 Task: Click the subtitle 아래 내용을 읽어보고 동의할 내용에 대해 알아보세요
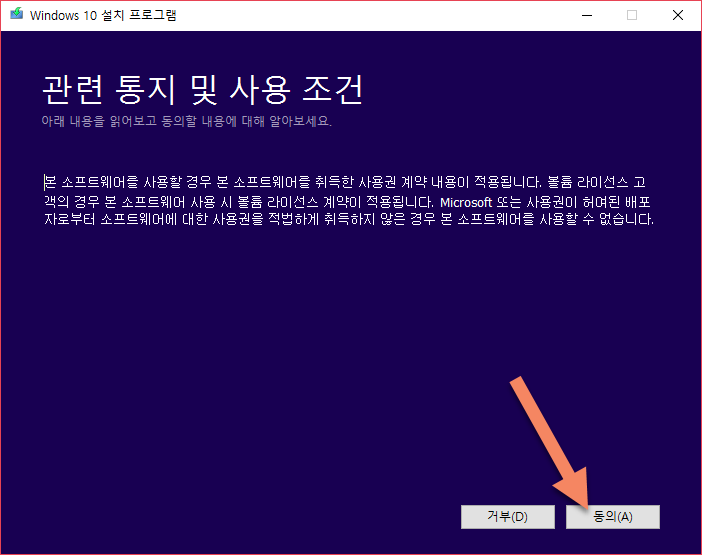point(186,121)
